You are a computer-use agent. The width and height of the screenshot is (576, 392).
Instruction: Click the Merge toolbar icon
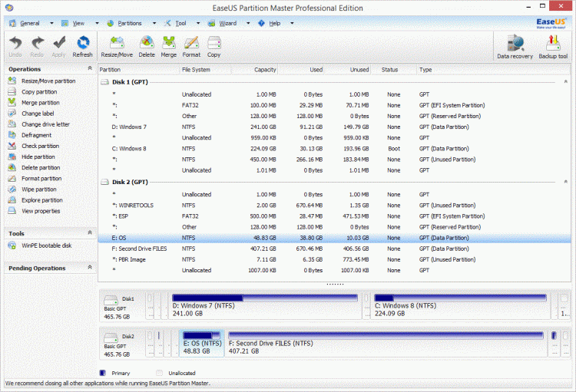point(169,47)
